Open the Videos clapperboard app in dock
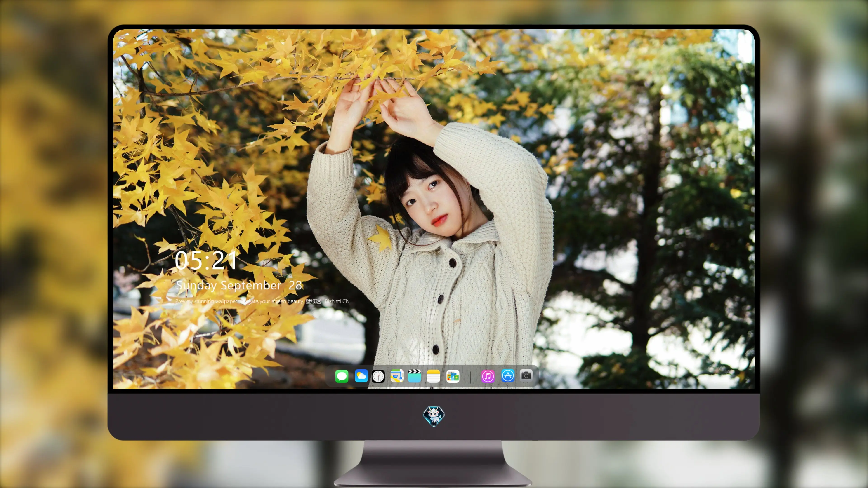The image size is (868, 488). click(415, 376)
